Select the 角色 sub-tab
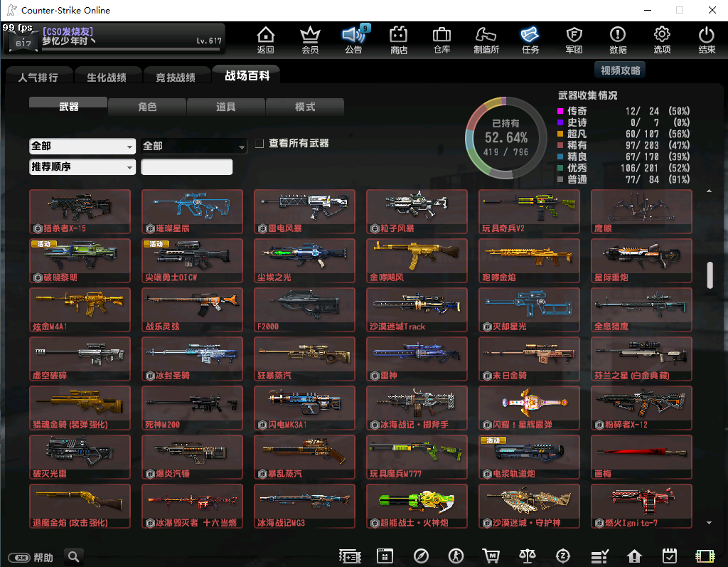The image size is (728, 567). tap(147, 107)
